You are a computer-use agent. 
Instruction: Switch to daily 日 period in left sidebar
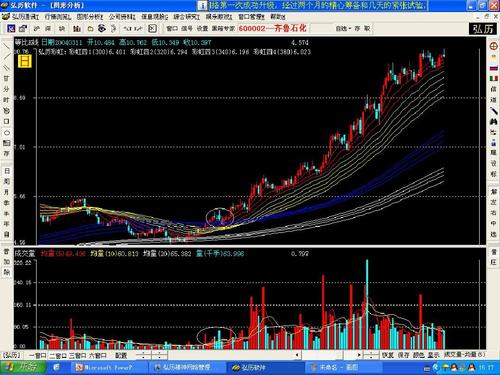pyautogui.click(x=6, y=171)
